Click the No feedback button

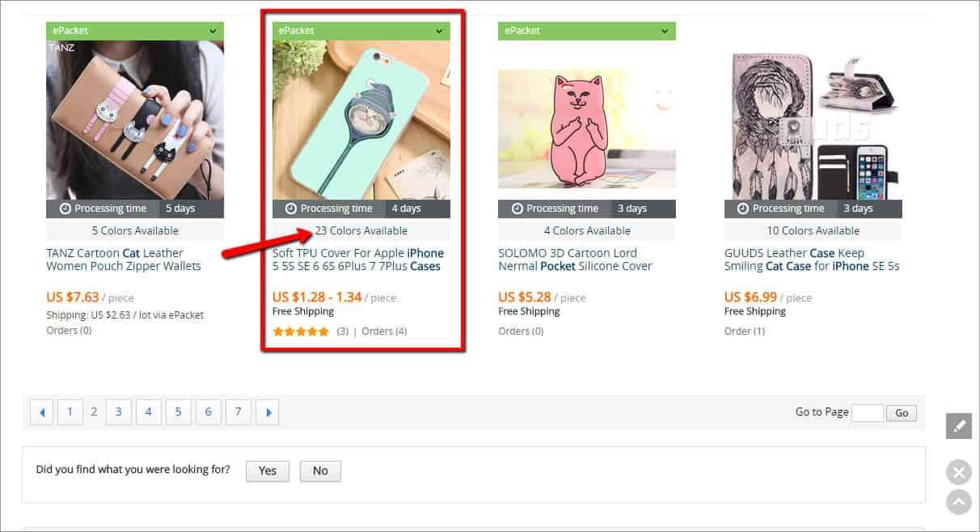click(x=320, y=471)
